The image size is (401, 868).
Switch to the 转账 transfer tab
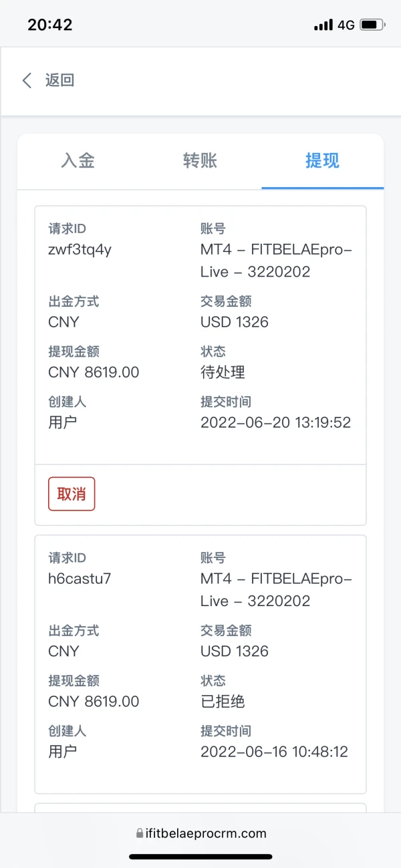(200, 160)
